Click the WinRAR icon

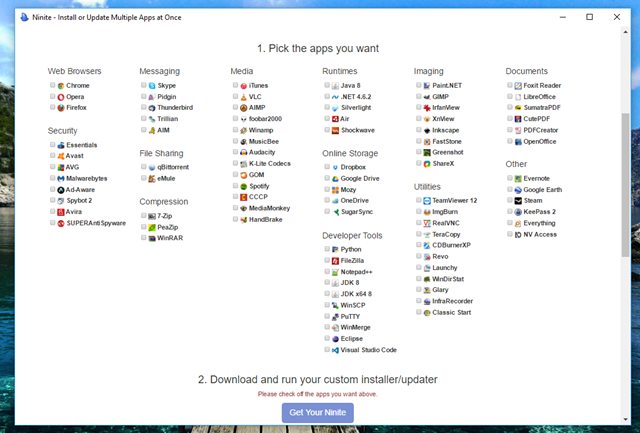pyautogui.click(x=152, y=238)
